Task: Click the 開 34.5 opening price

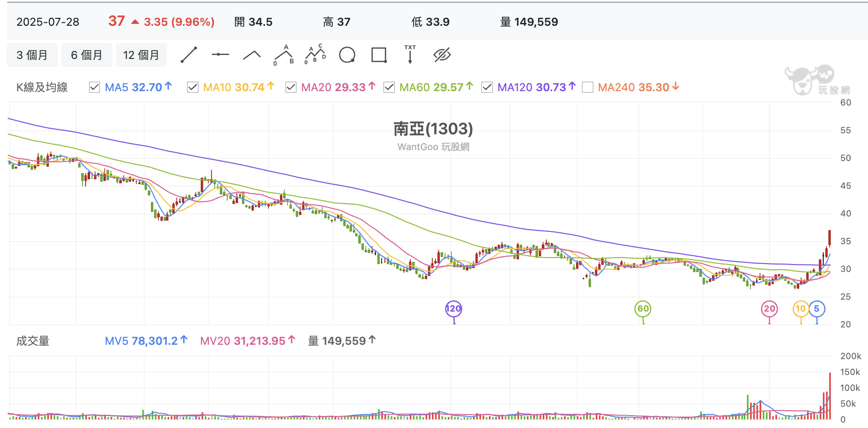Action: 253,22
